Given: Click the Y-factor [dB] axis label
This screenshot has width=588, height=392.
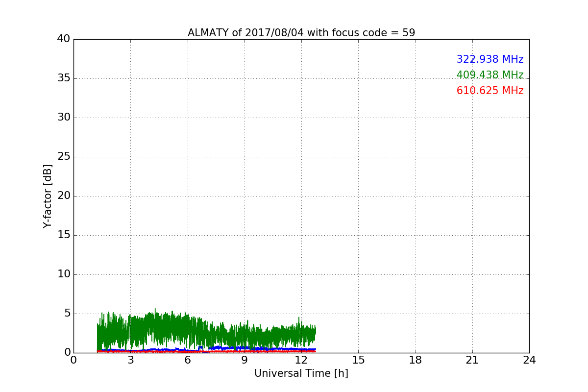Looking at the screenshot, I should click(48, 196).
